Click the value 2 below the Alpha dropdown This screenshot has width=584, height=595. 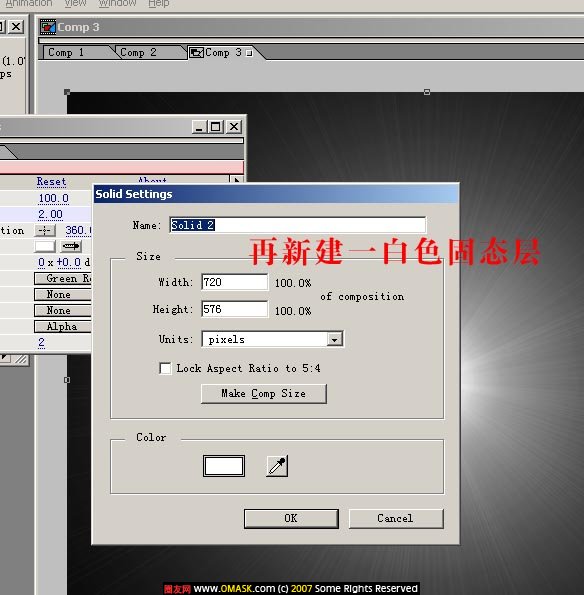41,342
